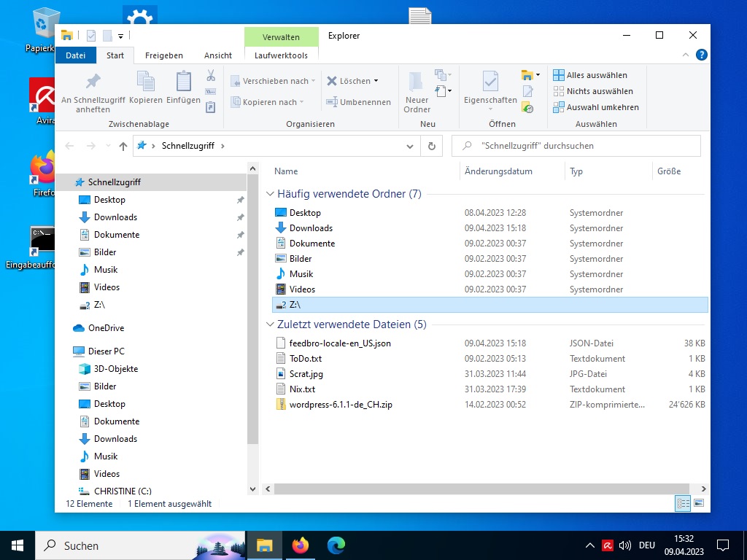
Task: Click Alles auswählen in the ribbon
Action: 589,75
